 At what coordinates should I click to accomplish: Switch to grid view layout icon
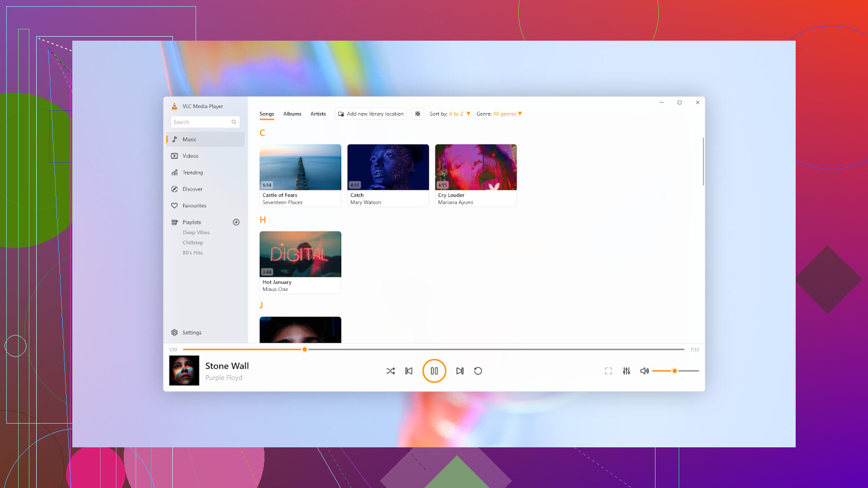pos(418,114)
